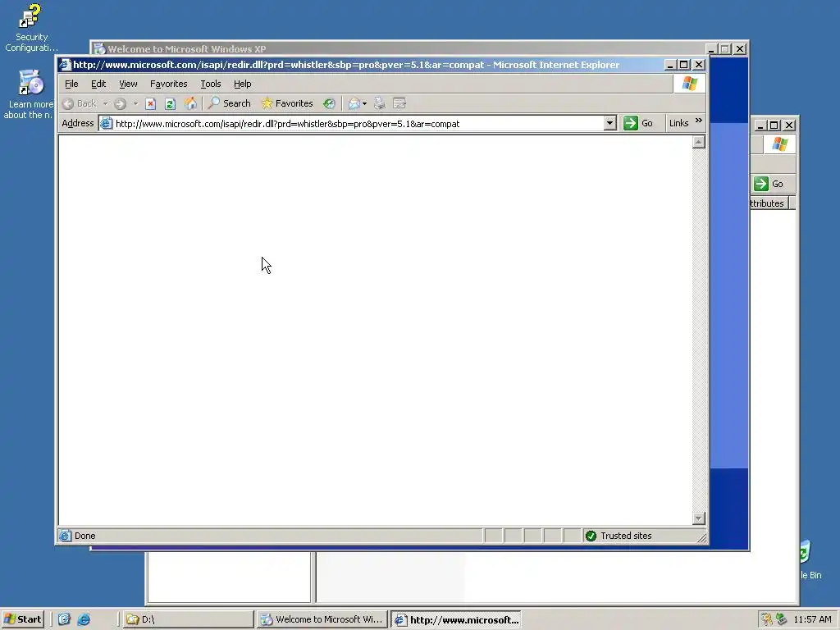Open the Edit menu
The image size is (840, 630).
(x=98, y=84)
